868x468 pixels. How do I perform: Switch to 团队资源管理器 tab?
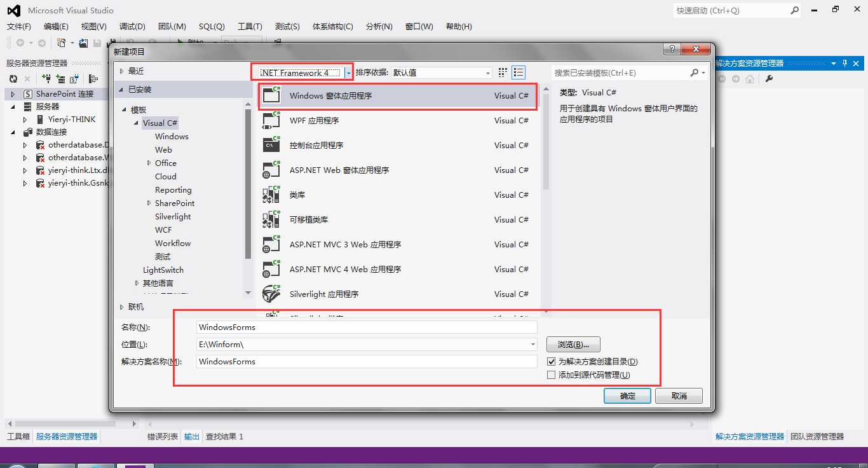point(817,436)
